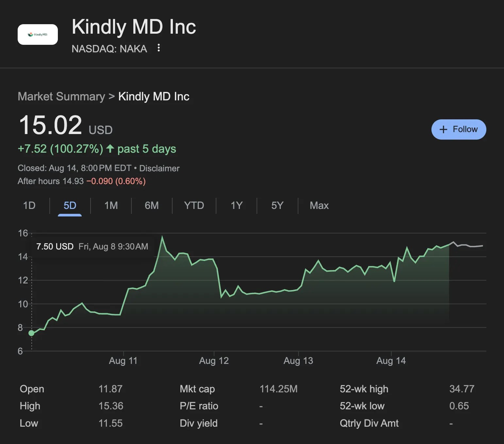Image resolution: width=504 pixels, height=444 pixels.
Task: Show the 1M chart range
Action: tap(111, 205)
